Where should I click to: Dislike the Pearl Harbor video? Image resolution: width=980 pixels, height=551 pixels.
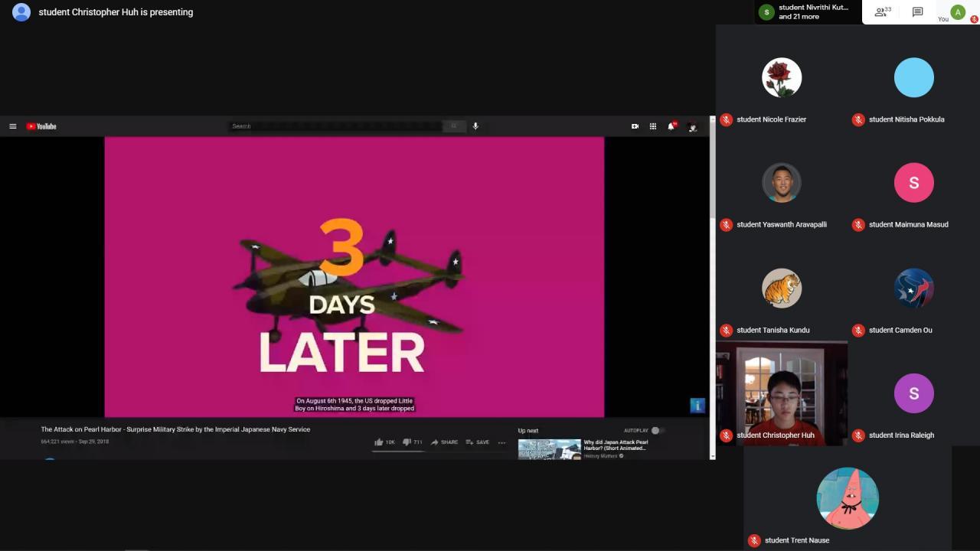pos(413,442)
